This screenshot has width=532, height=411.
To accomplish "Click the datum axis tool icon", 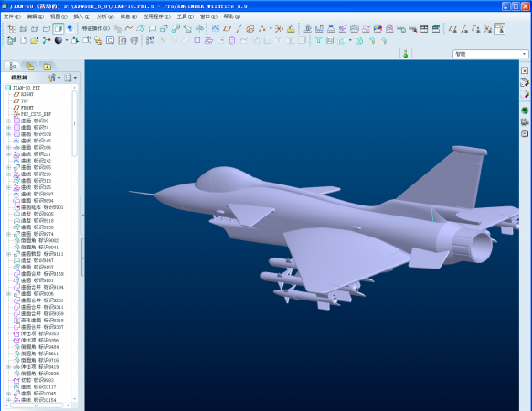I will point(239,28).
